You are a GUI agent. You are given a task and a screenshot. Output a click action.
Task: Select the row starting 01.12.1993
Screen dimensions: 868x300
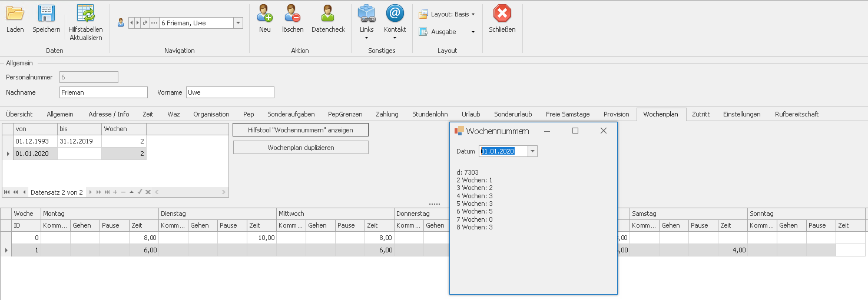[x=35, y=141]
